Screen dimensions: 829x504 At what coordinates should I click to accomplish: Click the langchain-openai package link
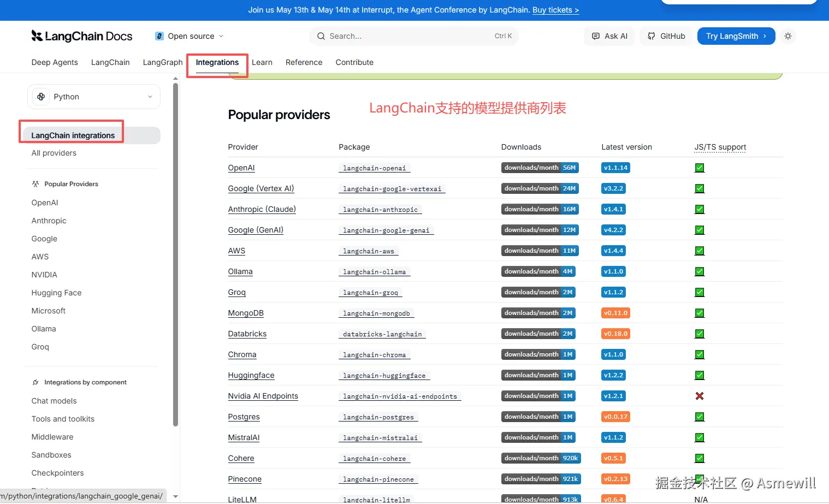pos(375,168)
